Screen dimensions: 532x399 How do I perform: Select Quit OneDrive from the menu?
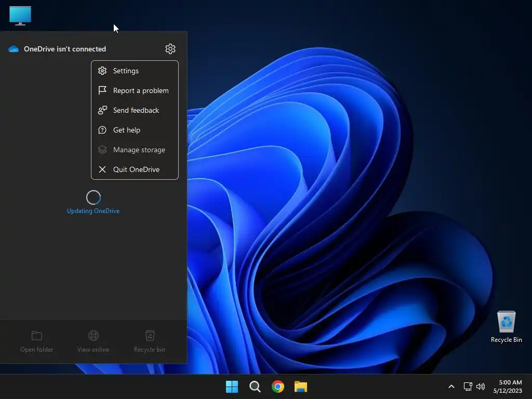[x=135, y=169]
